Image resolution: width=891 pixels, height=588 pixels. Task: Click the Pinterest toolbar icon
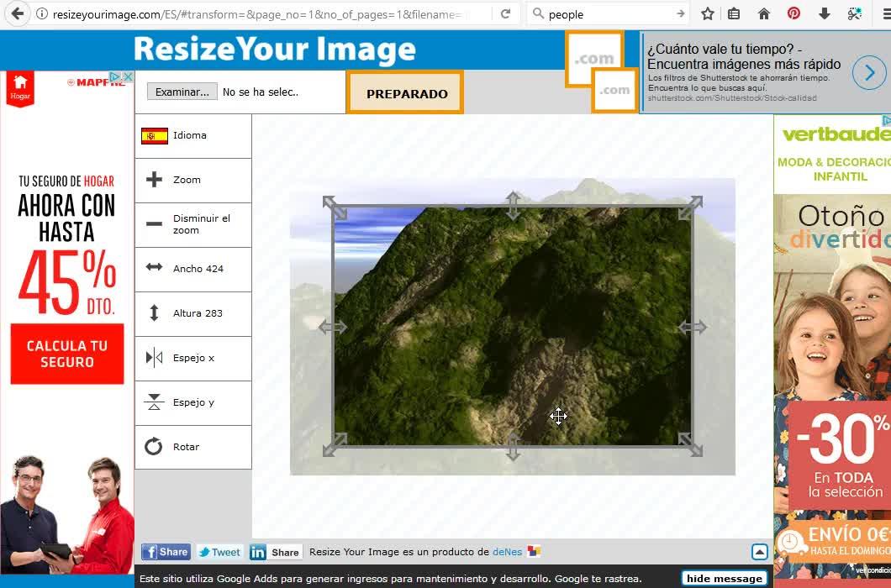click(x=793, y=13)
